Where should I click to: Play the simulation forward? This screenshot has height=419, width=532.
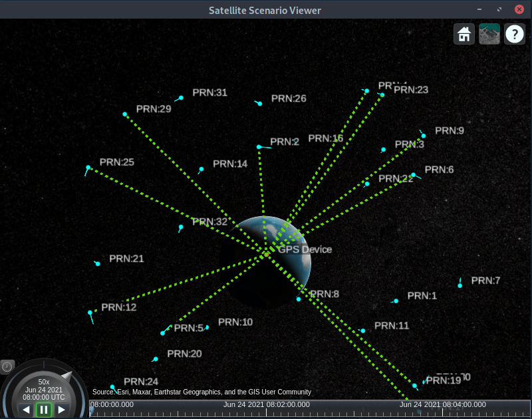click(62, 410)
